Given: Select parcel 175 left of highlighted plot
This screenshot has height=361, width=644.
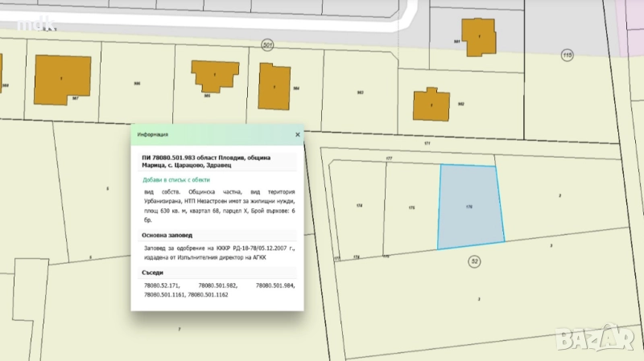Looking at the screenshot, I should 411,207.
